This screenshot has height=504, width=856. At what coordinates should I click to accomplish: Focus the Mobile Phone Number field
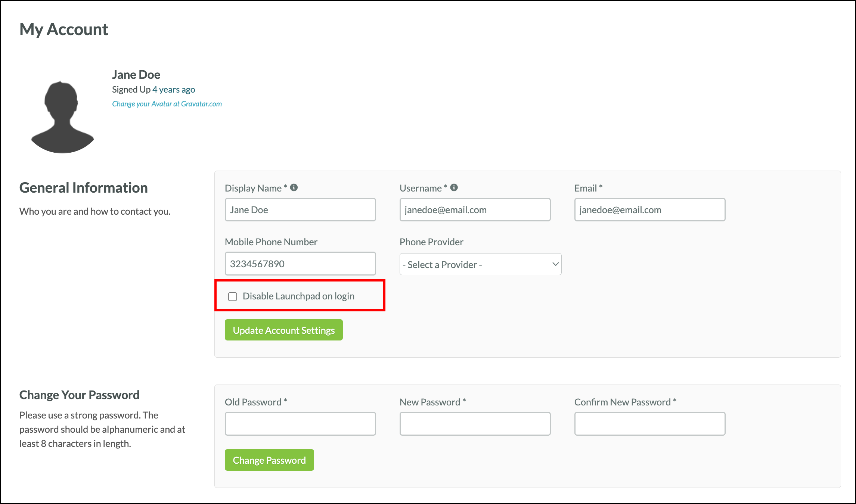click(x=300, y=264)
